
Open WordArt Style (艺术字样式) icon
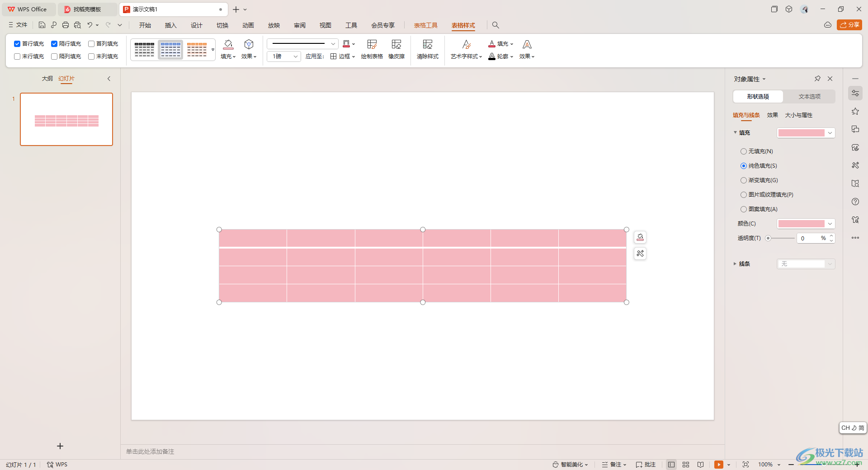point(467,44)
